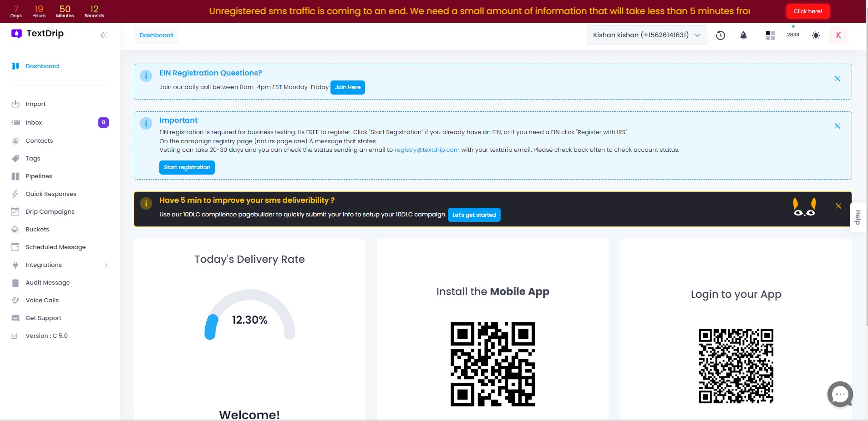Click the Inbox envelope icon
This screenshot has height=421, width=868.
[x=15, y=122]
